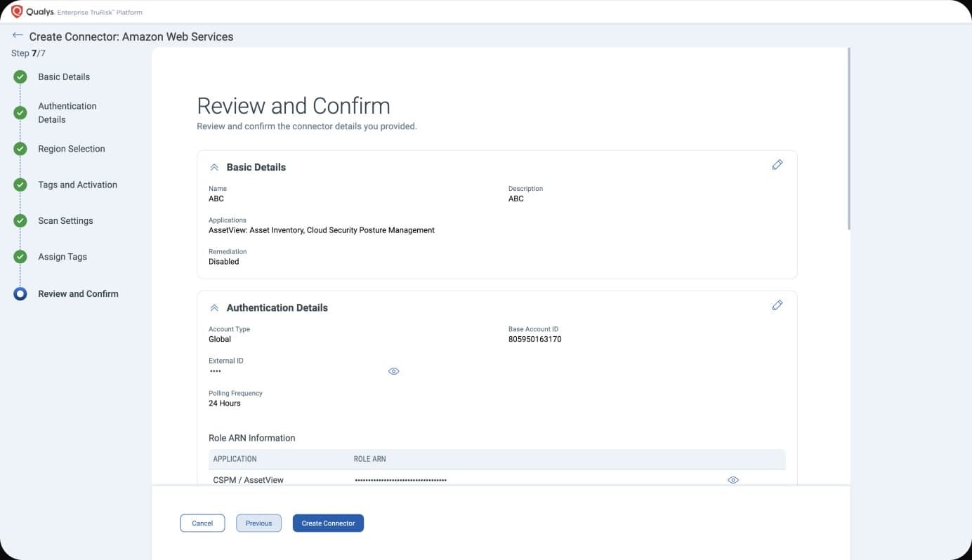The height and width of the screenshot is (560, 972).
Task: Click the Review and Confirm page heading
Action: click(x=294, y=106)
